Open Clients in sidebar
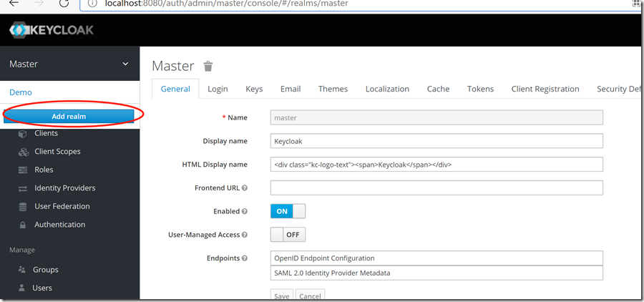The height and width of the screenshot is (302, 644). tap(46, 133)
